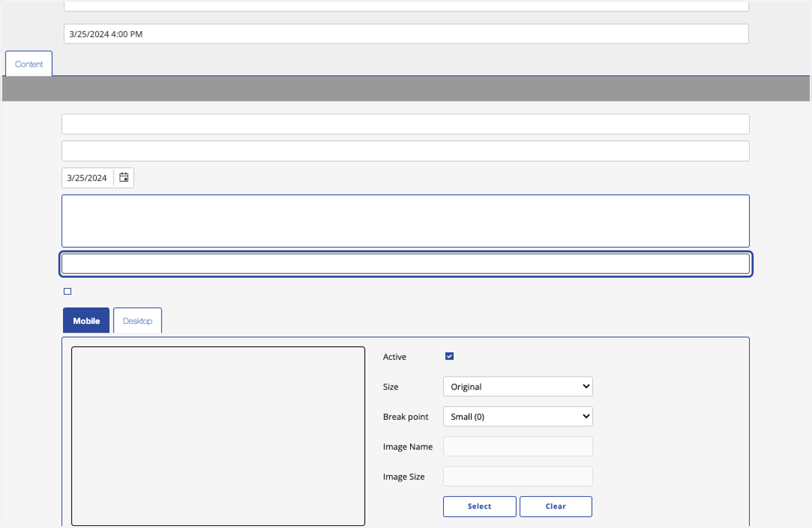
Task: Focus the Image Name field
Action: [x=518, y=446]
